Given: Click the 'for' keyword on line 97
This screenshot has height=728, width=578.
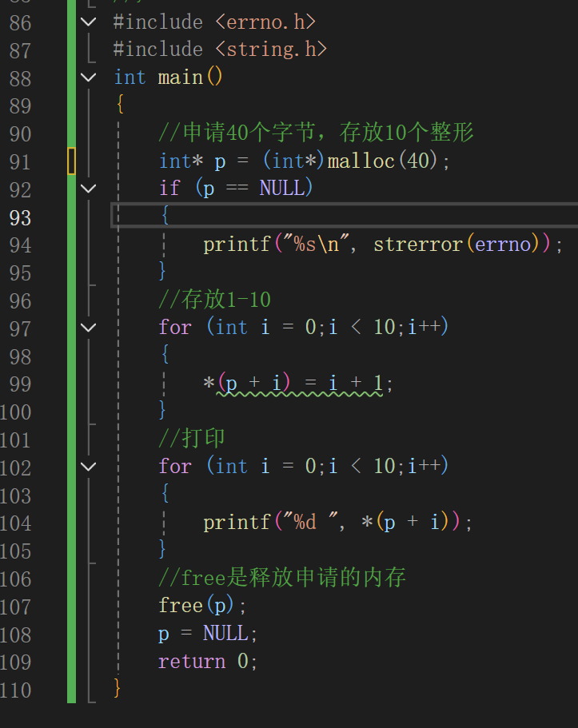Looking at the screenshot, I should (175, 328).
